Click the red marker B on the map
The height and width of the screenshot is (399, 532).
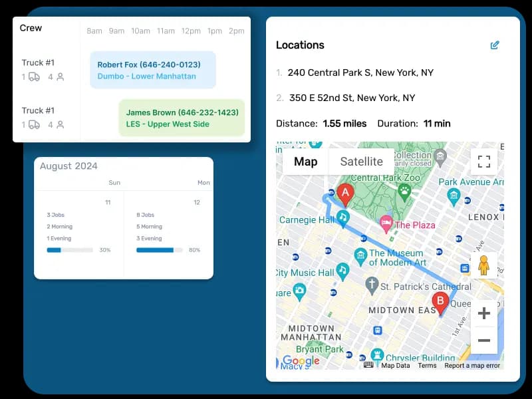tap(440, 303)
